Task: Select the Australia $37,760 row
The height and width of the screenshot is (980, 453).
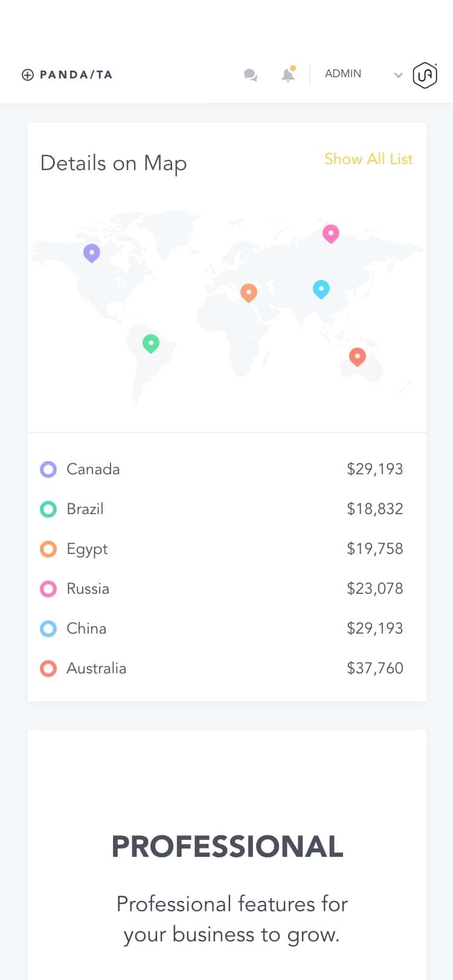Action: [x=226, y=669]
